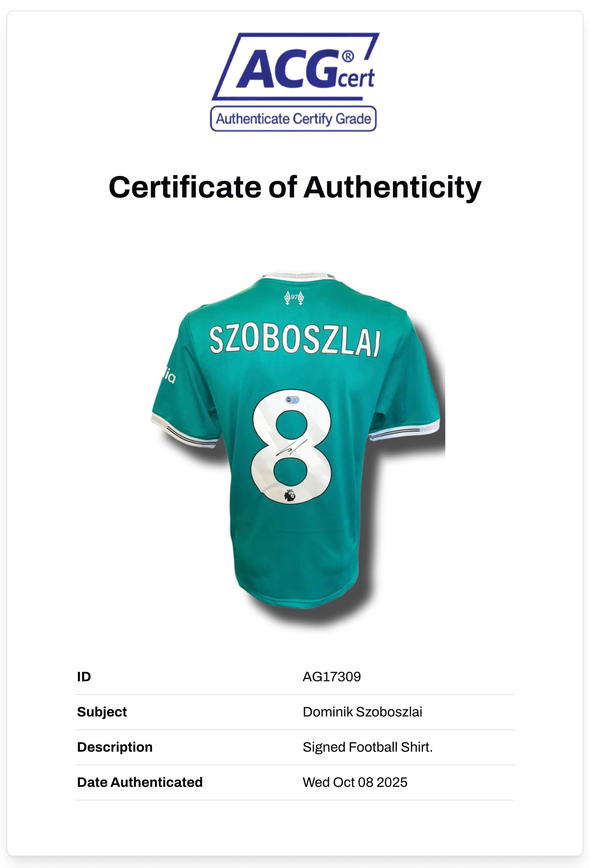The width and height of the screenshot is (590, 868).
Task: Click the hologram sticker atop the number
Action: (292, 400)
